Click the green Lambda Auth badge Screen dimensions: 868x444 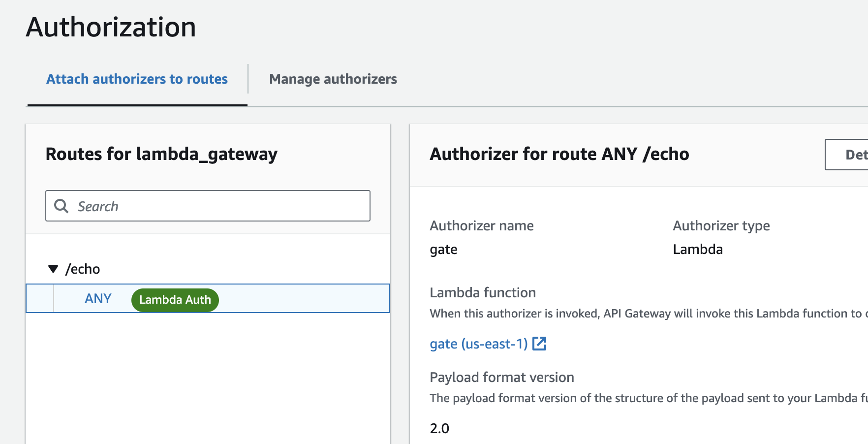(175, 300)
